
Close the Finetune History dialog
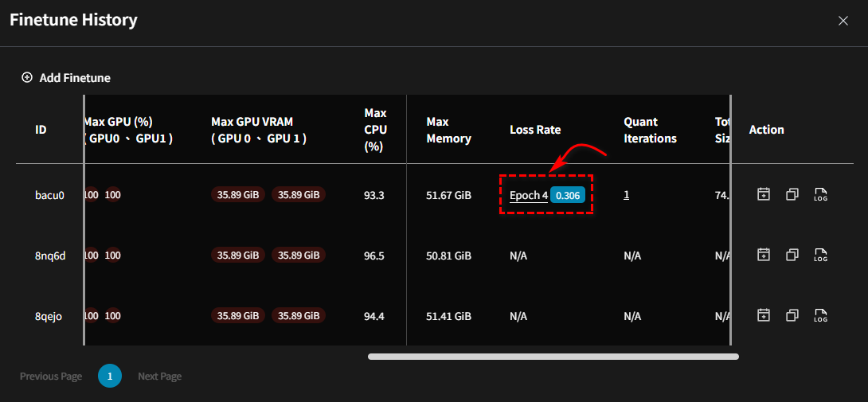coord(843,21)
